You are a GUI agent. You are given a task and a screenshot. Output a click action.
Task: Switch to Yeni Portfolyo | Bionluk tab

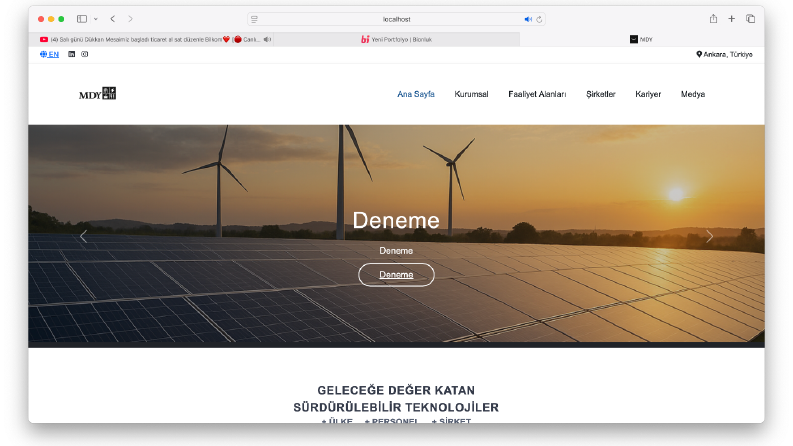coord(396,39)
